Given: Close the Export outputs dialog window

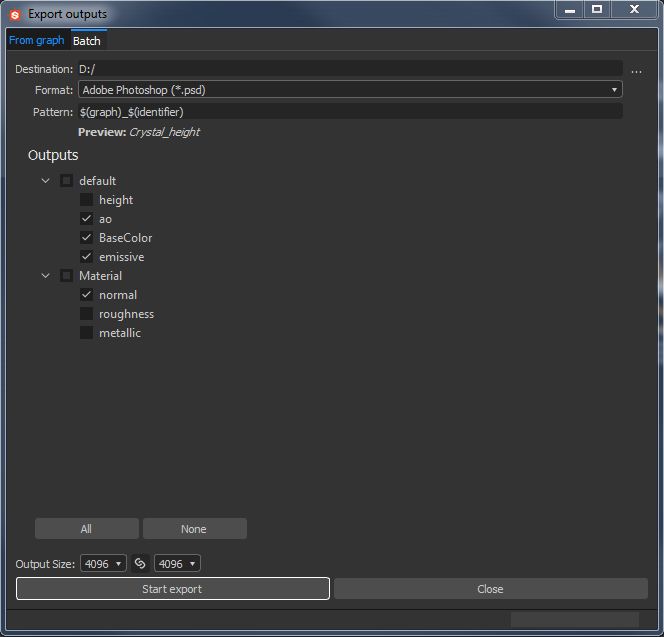Looking at the screenshot, I should (634, 9).
